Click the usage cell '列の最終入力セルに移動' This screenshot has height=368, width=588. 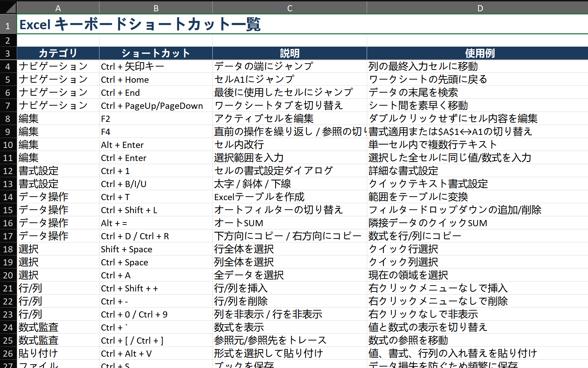tap(478, 67)
